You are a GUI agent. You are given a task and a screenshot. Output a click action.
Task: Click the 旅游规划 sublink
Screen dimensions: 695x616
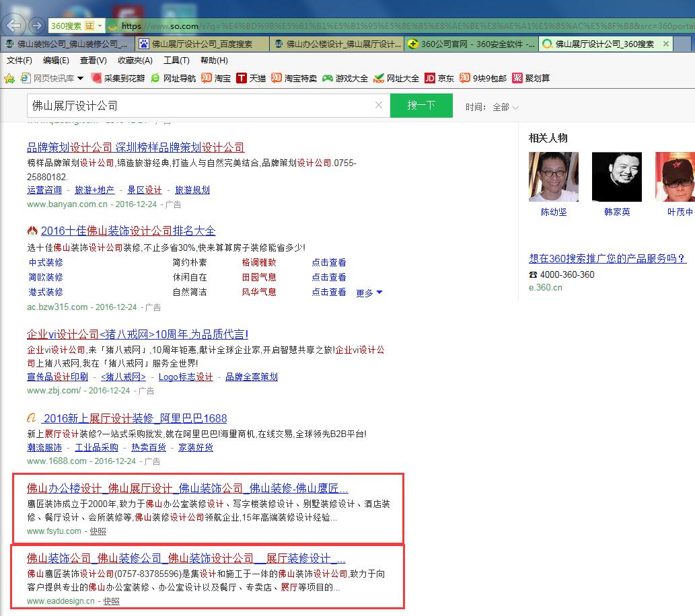click(x=192, y=190)
